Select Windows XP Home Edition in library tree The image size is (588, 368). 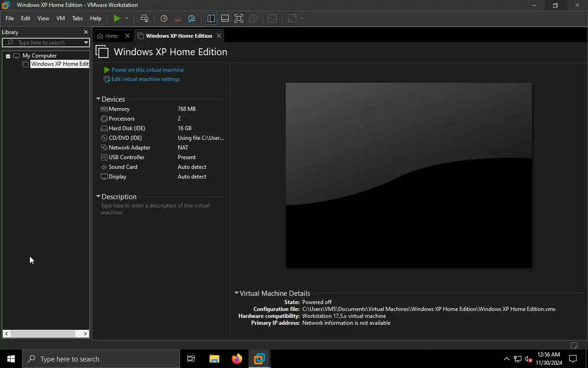60,64
